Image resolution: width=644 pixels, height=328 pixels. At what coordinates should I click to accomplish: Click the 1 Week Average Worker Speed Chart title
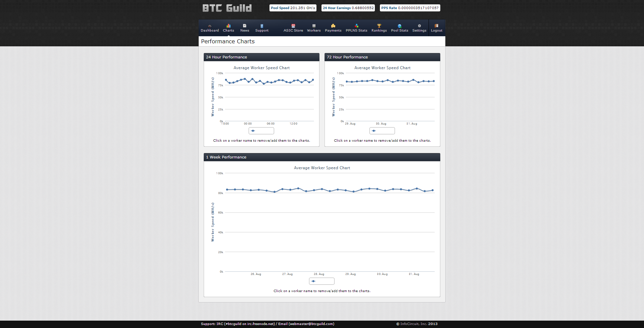322,168
